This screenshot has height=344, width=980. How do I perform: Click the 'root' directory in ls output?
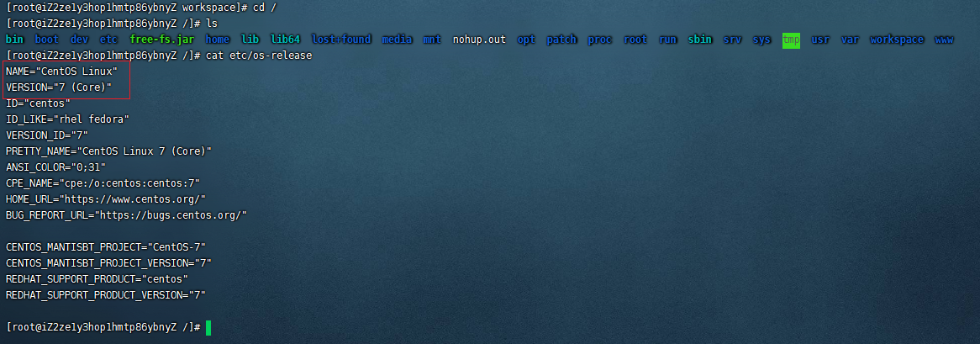(x=635, y=40)
